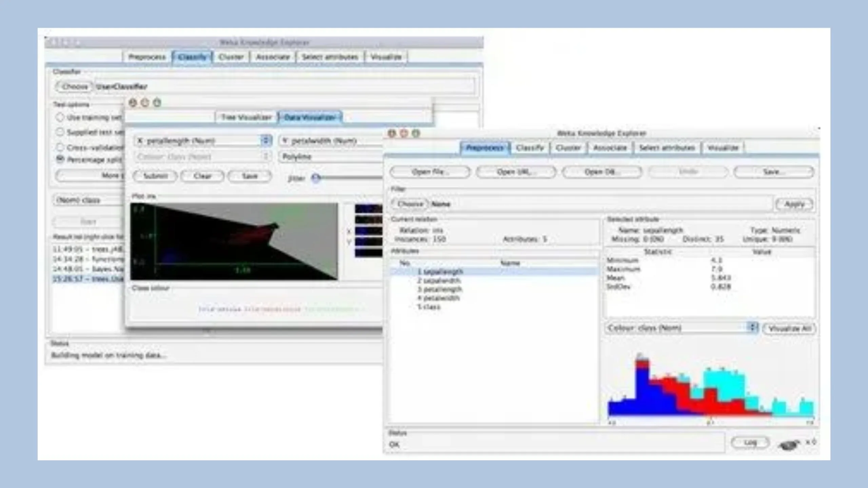868x488 pixels.
Task: Open Preprocess tab in back Weka window
Action: point(147,57)
